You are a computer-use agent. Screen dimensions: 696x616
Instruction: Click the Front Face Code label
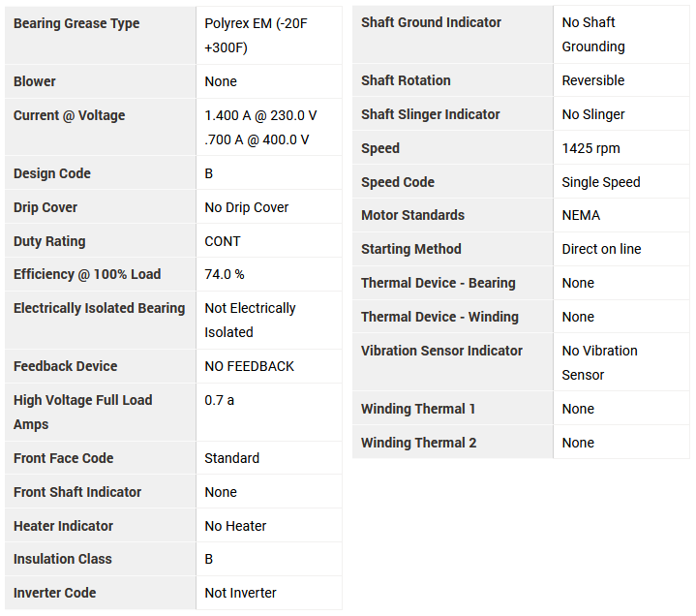click(x=64, y=458)
